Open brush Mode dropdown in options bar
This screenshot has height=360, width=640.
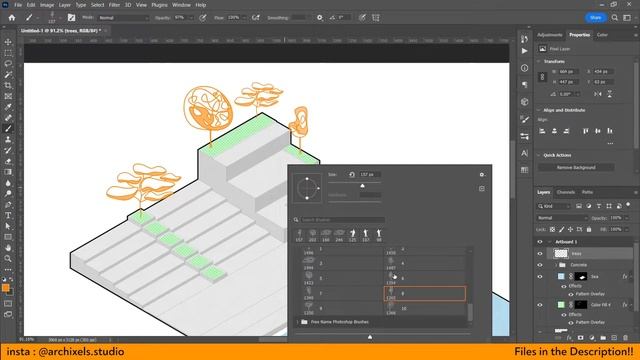[x=123, y=18]
